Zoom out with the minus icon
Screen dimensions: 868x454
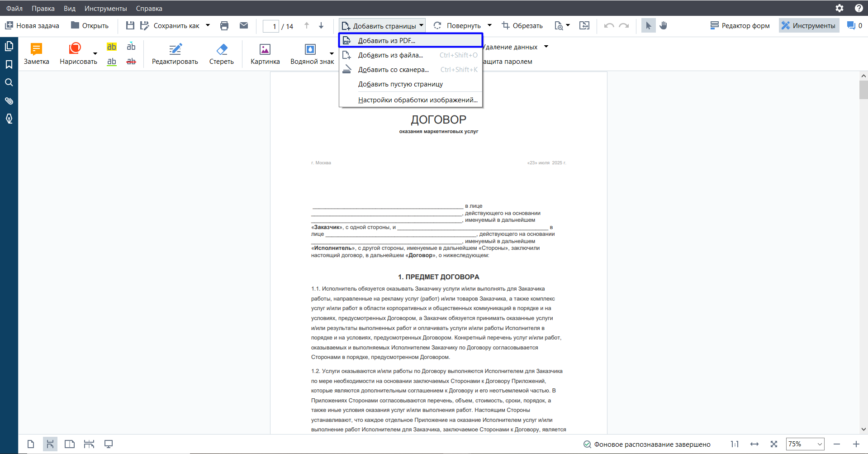837,444
